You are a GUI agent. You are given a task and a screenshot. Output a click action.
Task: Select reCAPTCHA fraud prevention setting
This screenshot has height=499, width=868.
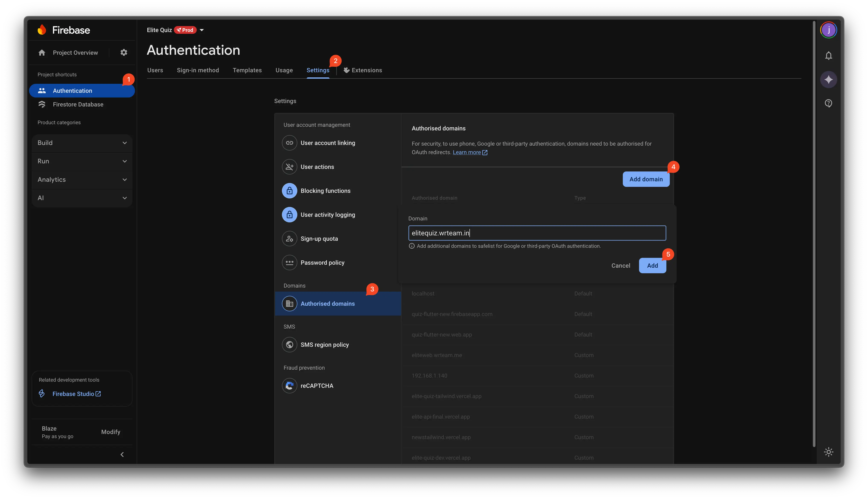pos(338,386)
